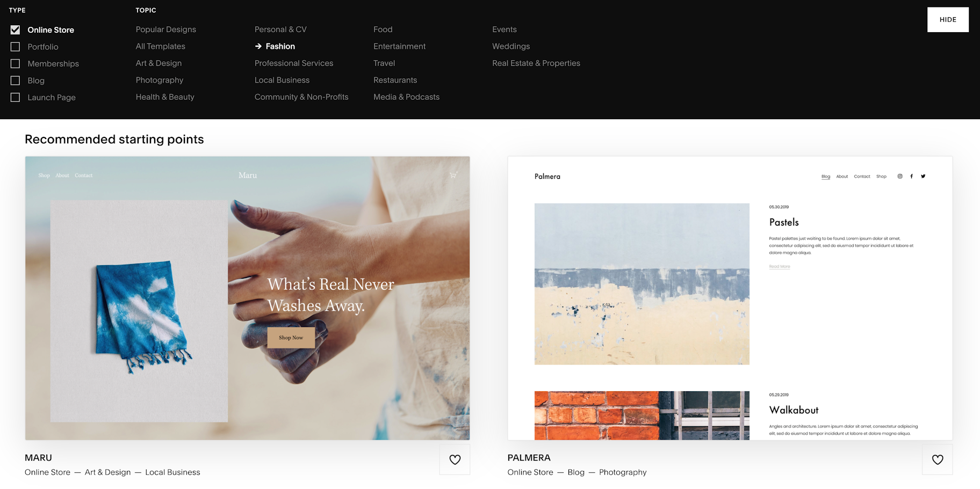
Task: Click Palmera's Facebook icon
Action: (912, 176)
